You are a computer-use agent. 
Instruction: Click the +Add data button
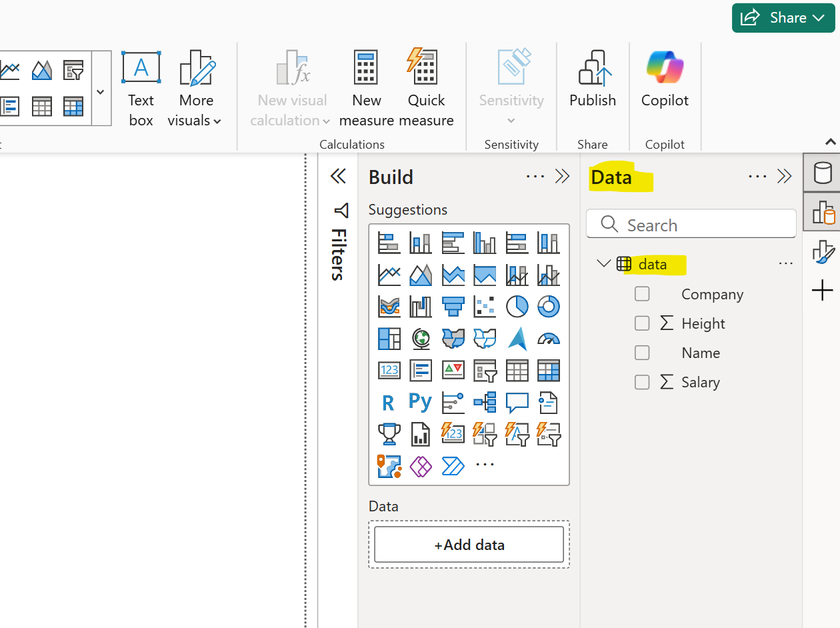(x=468, y=544)
